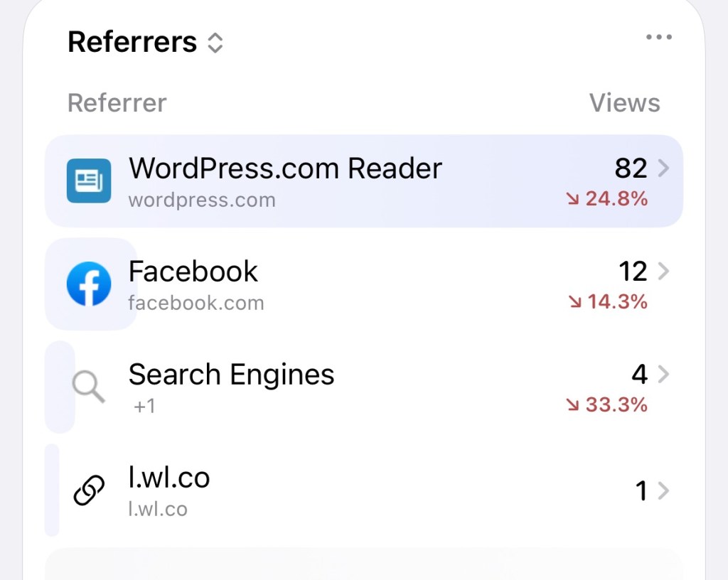Click the 82 views count
728x580 pixels.
pos(631,168)
